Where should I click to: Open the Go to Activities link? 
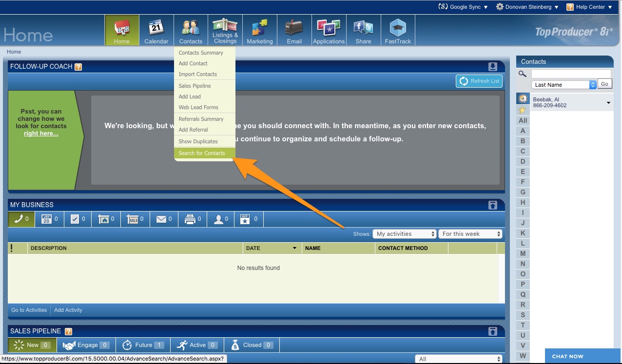pyautogui.click(x=29, y=310)
